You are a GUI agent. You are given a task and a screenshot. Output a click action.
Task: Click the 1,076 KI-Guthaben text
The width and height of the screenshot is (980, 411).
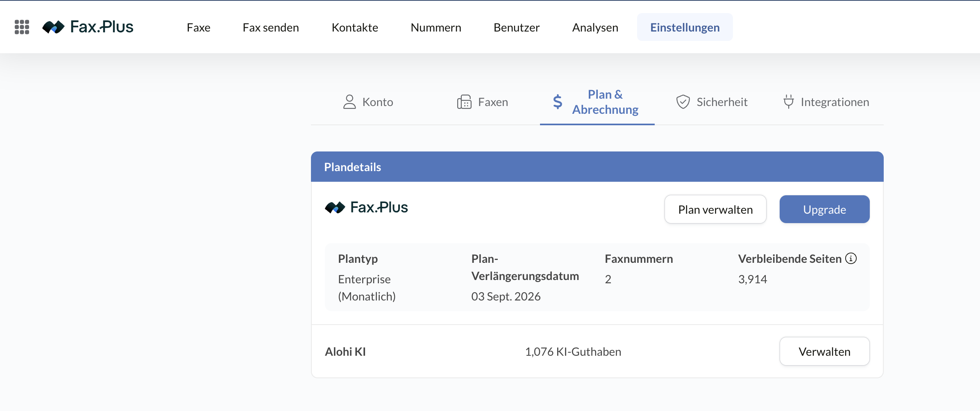tap(573, 352)
